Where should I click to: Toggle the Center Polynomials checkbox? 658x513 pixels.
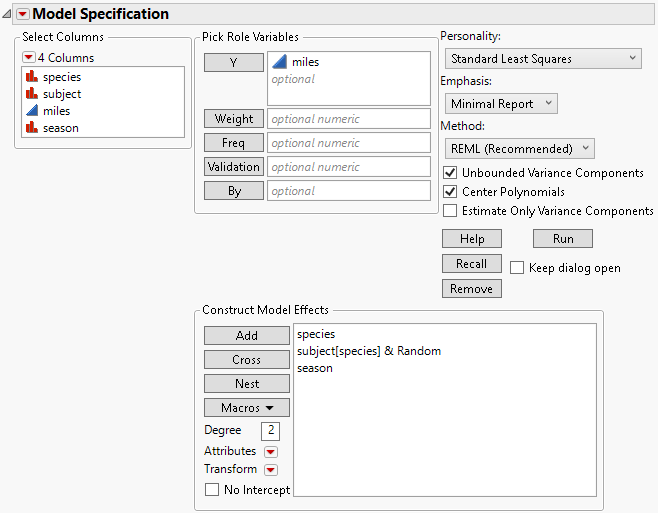(450, 192)
